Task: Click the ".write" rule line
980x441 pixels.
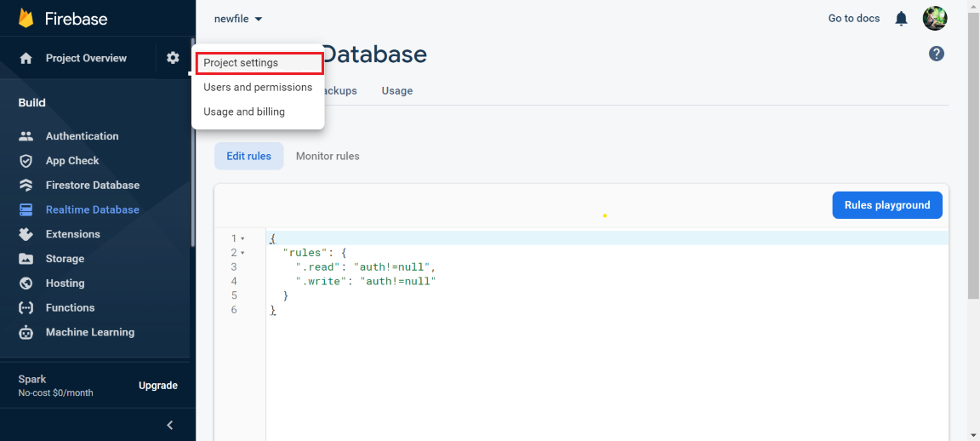Action: [366, 281]
